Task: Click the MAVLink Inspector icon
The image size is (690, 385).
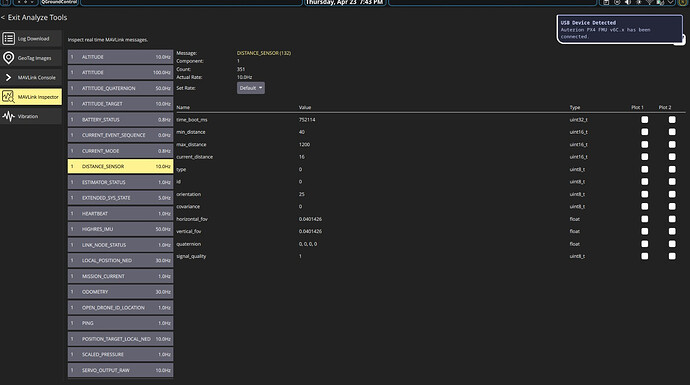Action: click(8, 97)
